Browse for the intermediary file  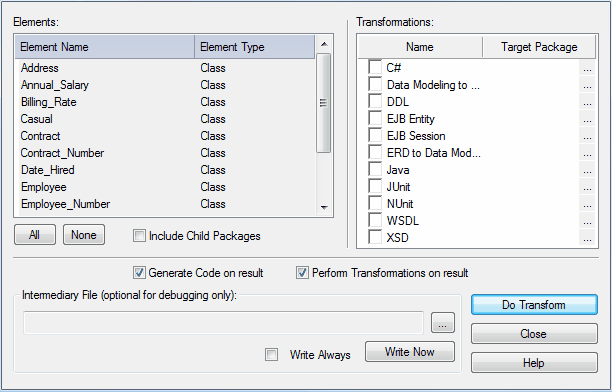(443, 323)
